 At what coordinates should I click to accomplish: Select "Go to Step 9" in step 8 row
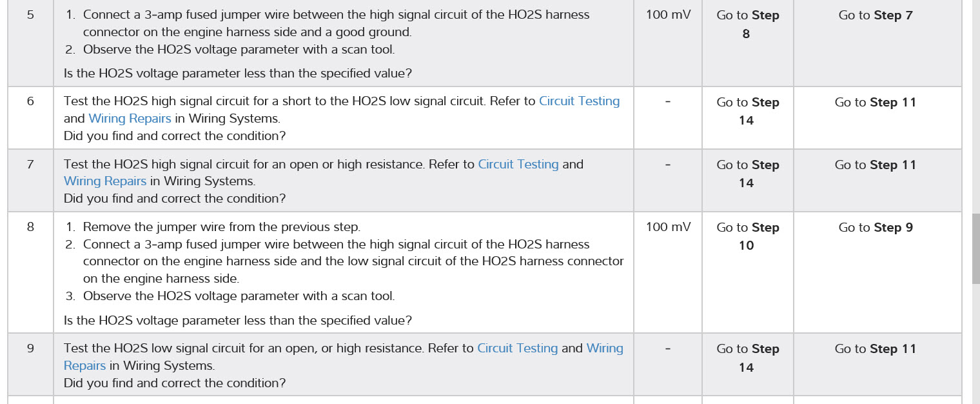pos(876,228)
